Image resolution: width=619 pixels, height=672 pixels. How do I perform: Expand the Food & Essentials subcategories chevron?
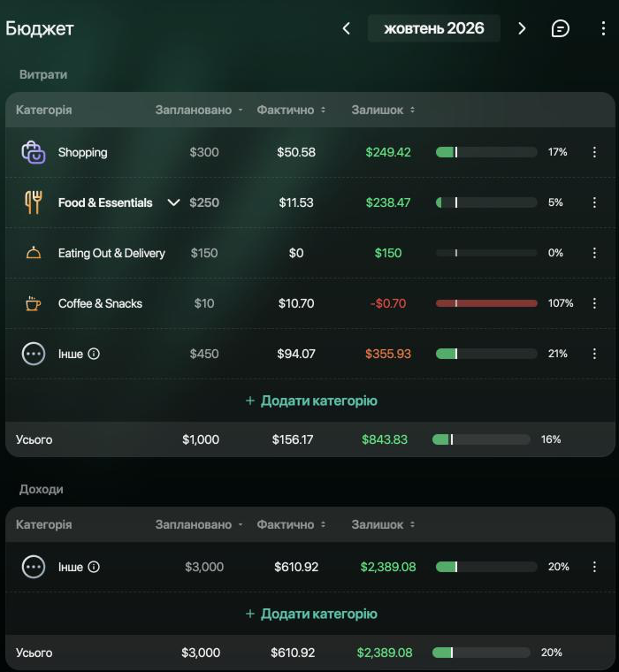[x=173, y=202]
